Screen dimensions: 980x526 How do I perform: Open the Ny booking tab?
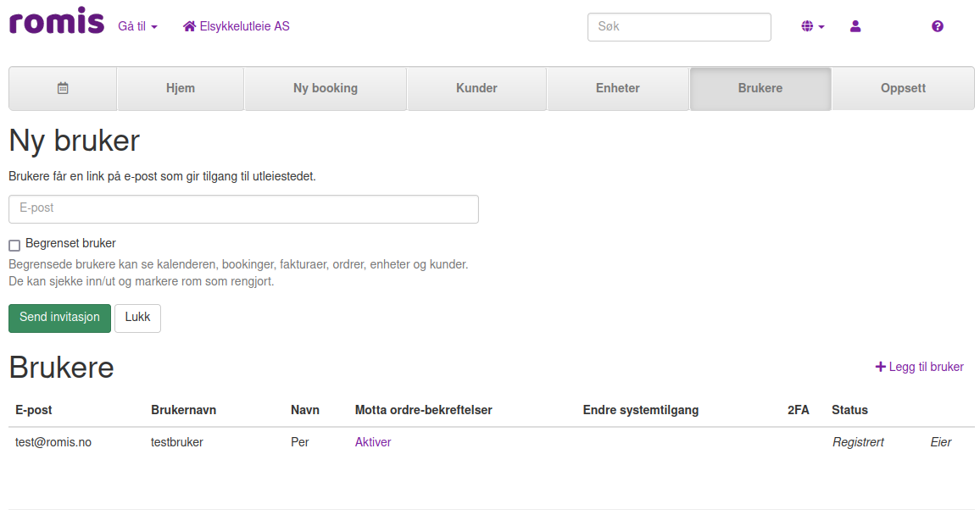point(325,88)
